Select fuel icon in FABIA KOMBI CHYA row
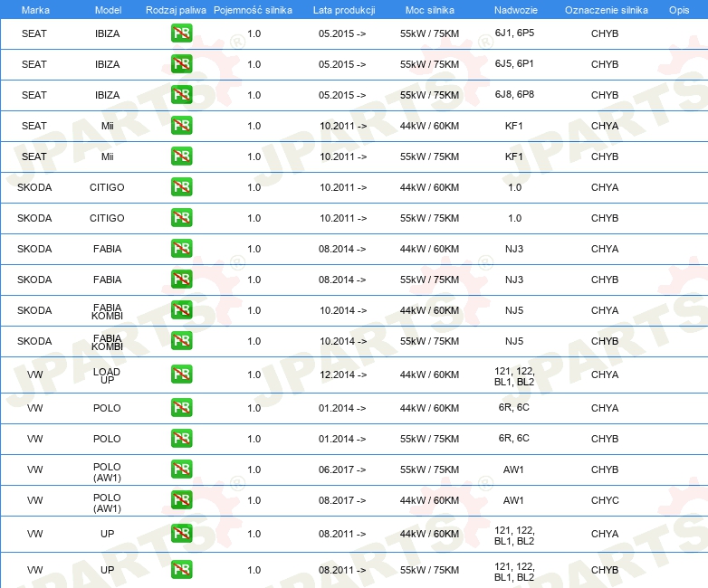708x588 pixels. coord(181,310)
